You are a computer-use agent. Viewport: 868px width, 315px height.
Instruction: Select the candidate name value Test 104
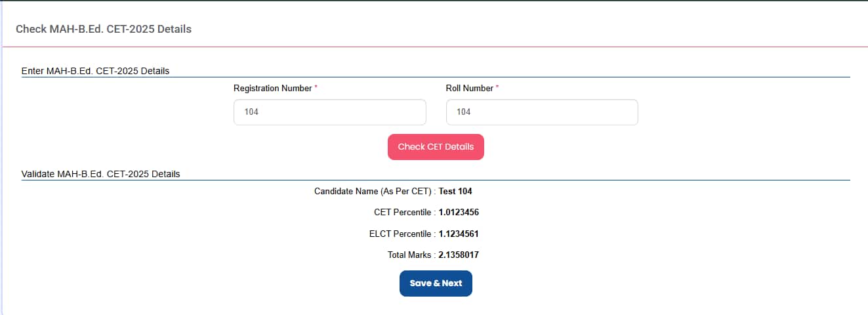click(x=455, y=192)
